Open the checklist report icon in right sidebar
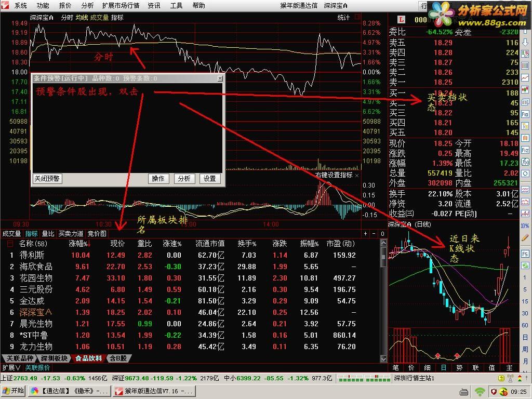 click(525, 54)
